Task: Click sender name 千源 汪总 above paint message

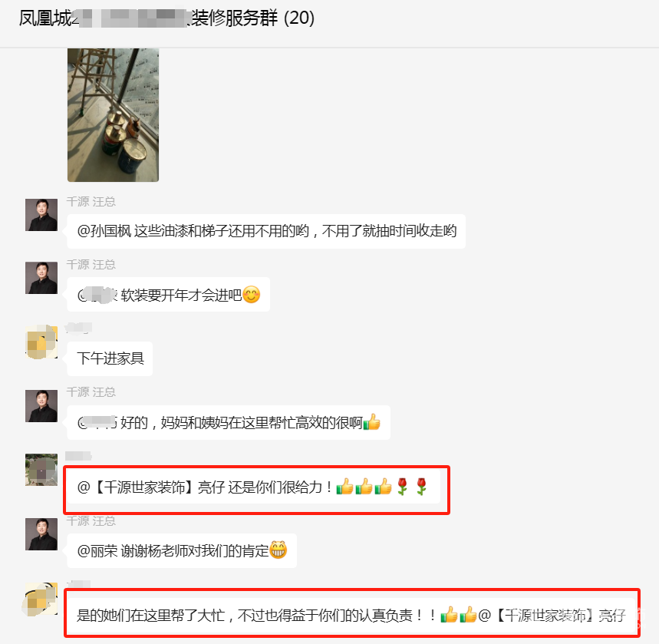Action: pyautogui.click(x=91, y=201)
